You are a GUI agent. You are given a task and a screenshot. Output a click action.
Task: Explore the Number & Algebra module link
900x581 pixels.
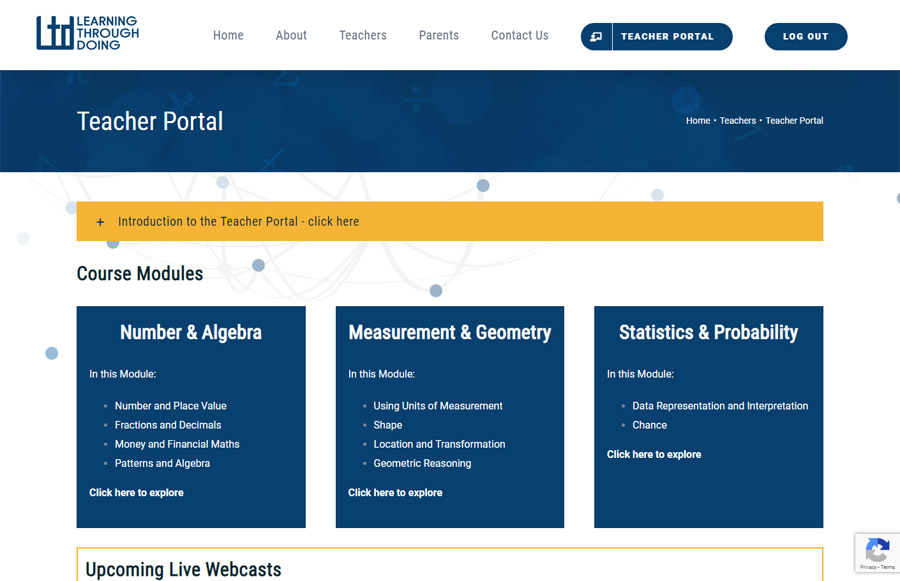(x=136, y=493)
